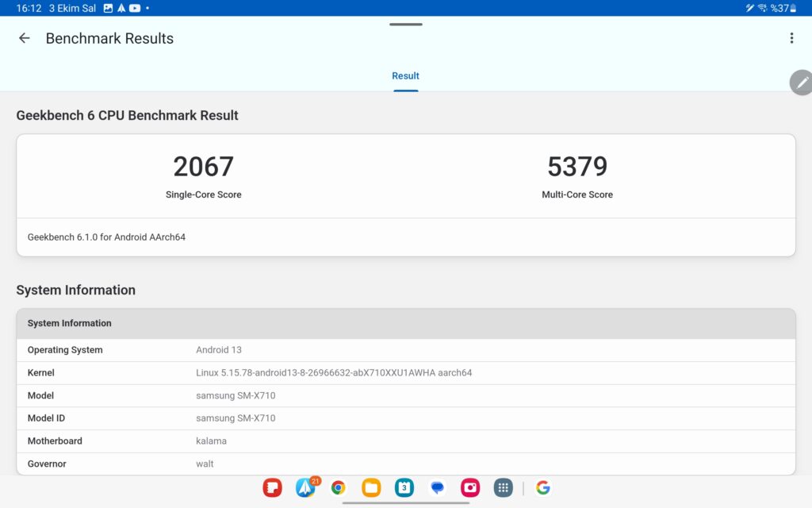This screenshot has width=812, height=508.
Task: Tap the Single-Core Score label
Action: [204, 195]
